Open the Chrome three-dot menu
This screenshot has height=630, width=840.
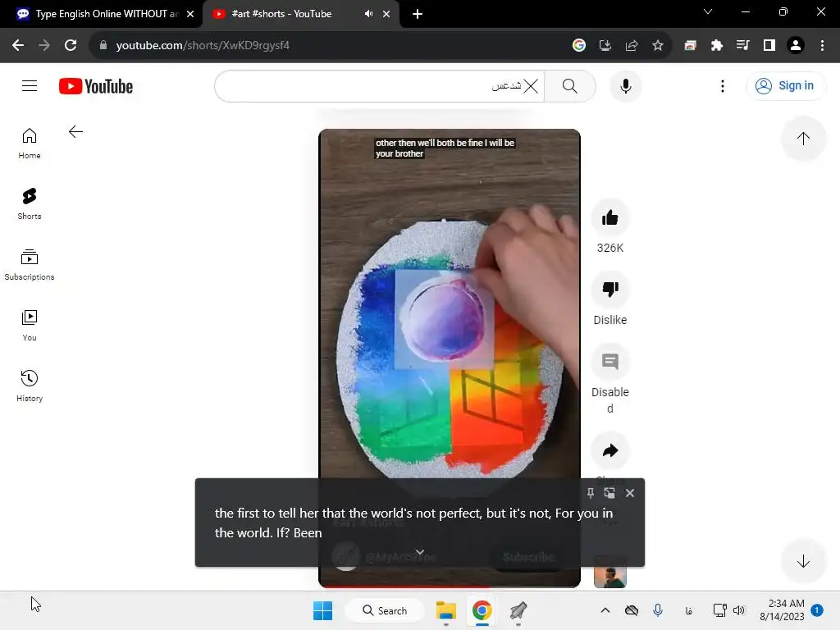click(x=822, y=46)
